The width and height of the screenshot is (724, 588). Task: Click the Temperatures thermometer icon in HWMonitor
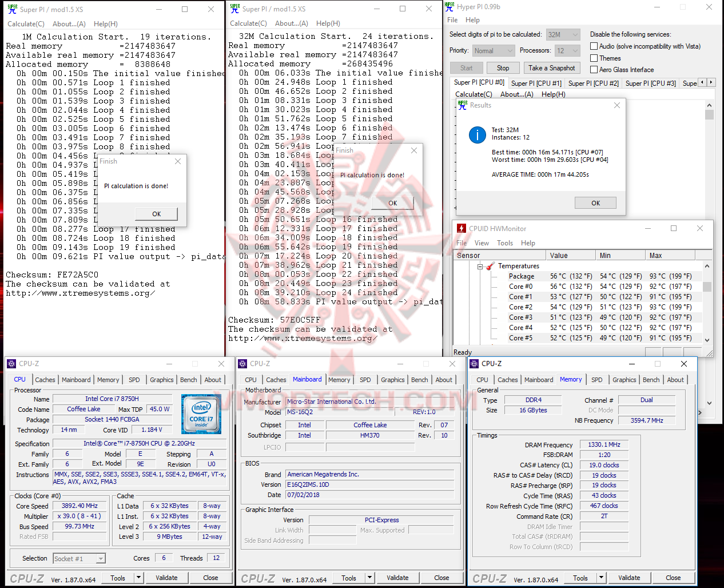(x=491, y=266)
